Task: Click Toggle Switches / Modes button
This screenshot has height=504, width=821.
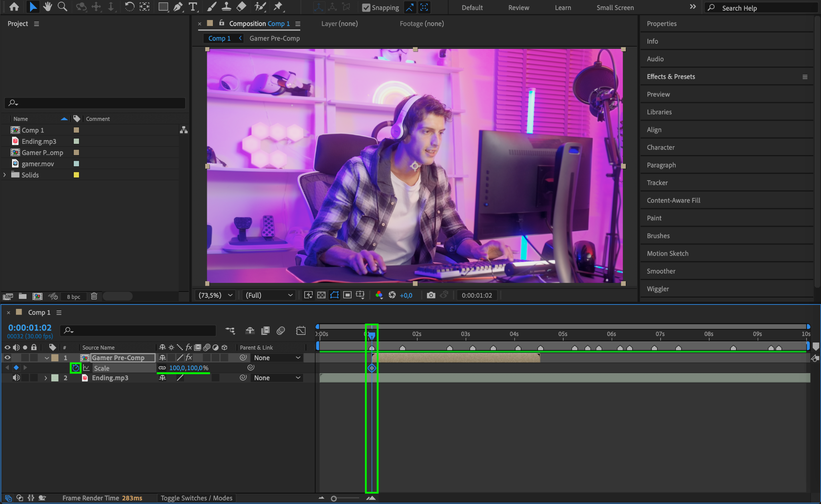Action: (x=196, y=498)
